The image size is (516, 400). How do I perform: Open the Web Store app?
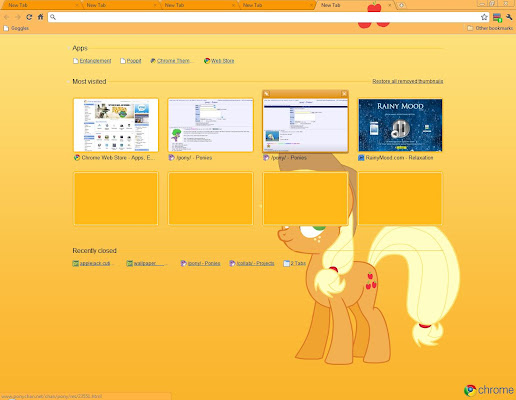219,61
